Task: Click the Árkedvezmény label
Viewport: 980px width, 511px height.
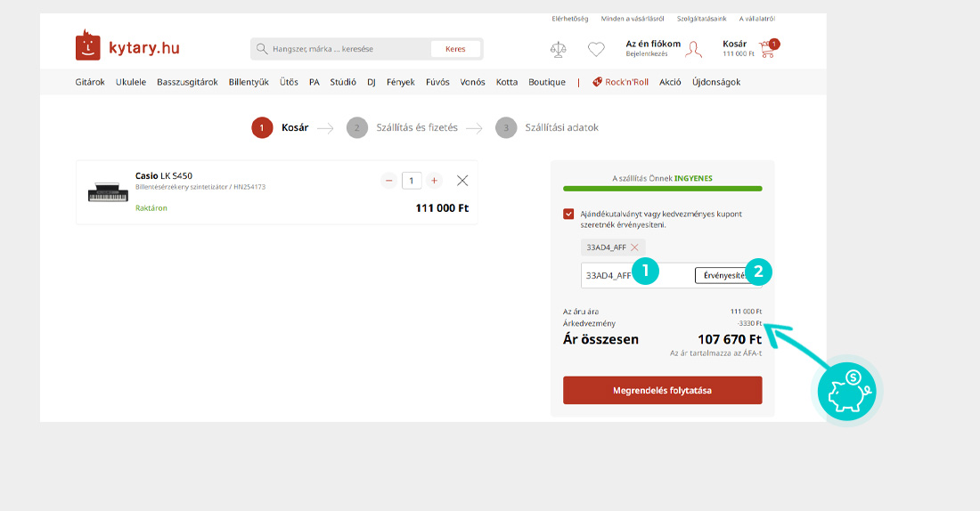Action: click(x=589, y=323)
